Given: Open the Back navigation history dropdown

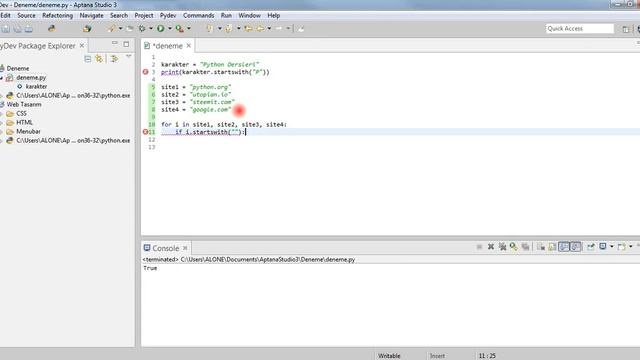Looking at the screenshot, I should pos(269,29).
